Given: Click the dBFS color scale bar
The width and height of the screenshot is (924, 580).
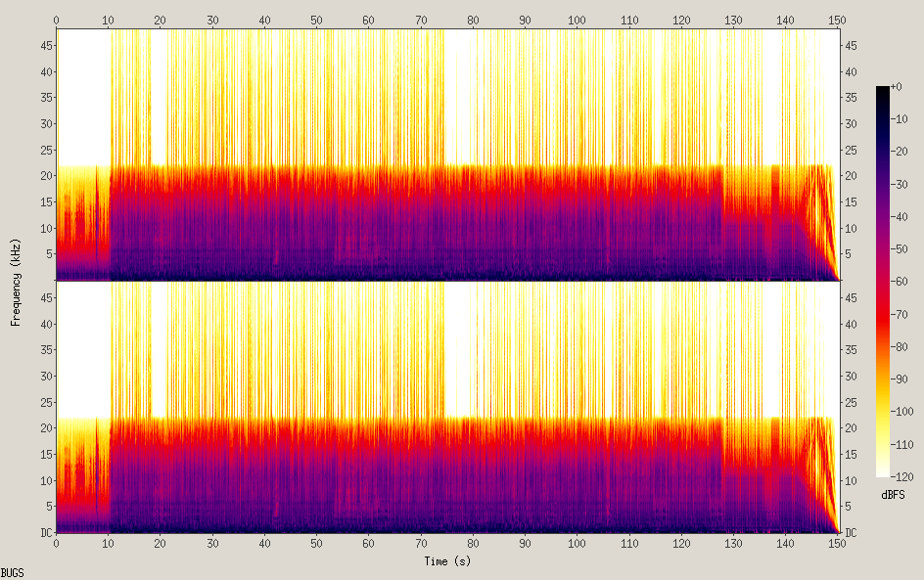Looking at the screenshot, I should point(882,282).
